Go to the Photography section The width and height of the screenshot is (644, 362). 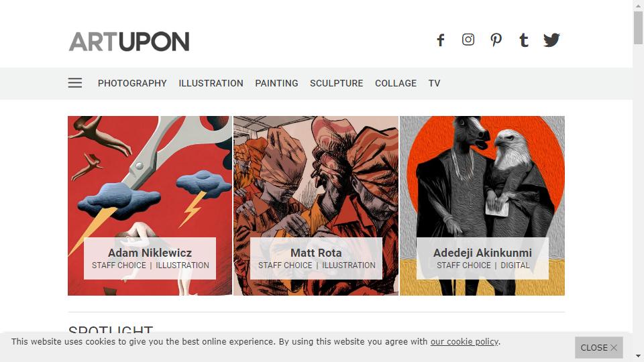coord(132,83)
